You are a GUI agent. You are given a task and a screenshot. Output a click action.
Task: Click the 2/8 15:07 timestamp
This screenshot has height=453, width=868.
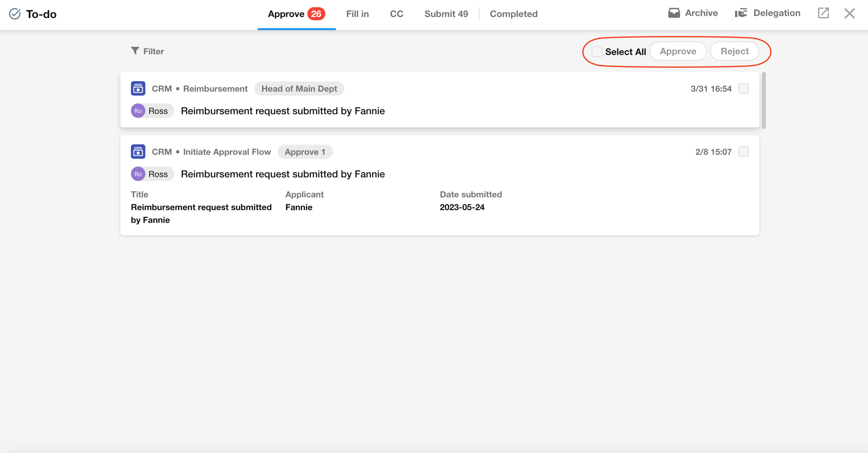coord(713,152)
